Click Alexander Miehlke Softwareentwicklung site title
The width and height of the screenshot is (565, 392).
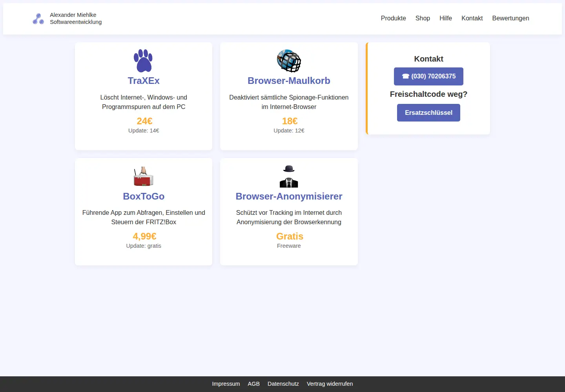pos(76,18)
